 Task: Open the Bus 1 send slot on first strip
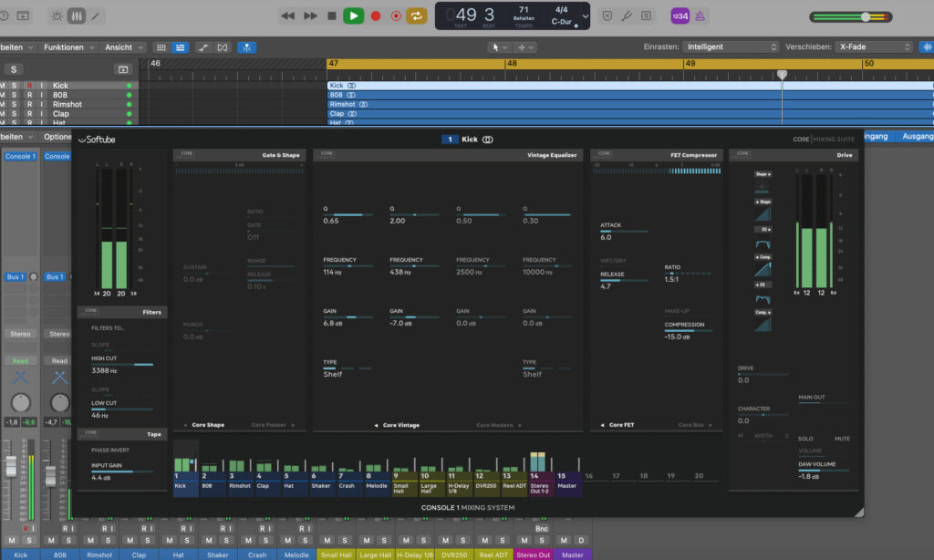(x=16, y=277)
